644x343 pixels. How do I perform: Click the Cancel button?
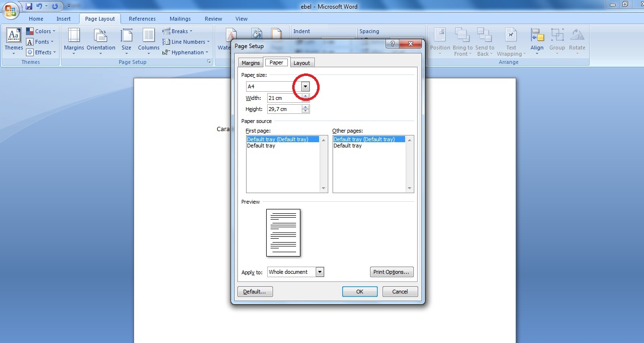coord(400,292)
